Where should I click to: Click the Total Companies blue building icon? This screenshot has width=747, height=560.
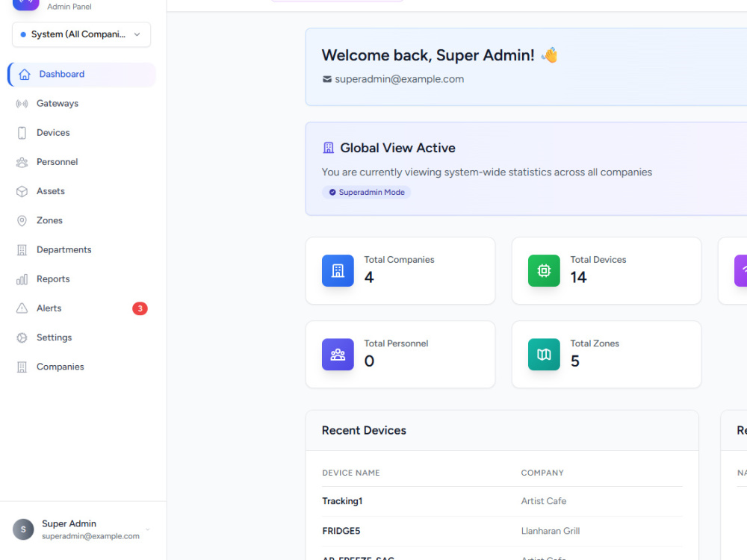coord(338,270)
